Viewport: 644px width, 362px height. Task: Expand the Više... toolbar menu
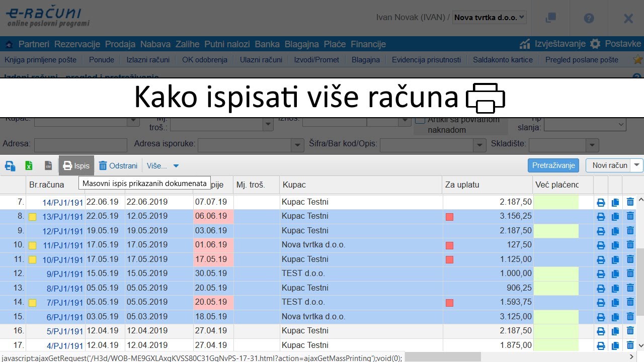[x=163, y=165]
